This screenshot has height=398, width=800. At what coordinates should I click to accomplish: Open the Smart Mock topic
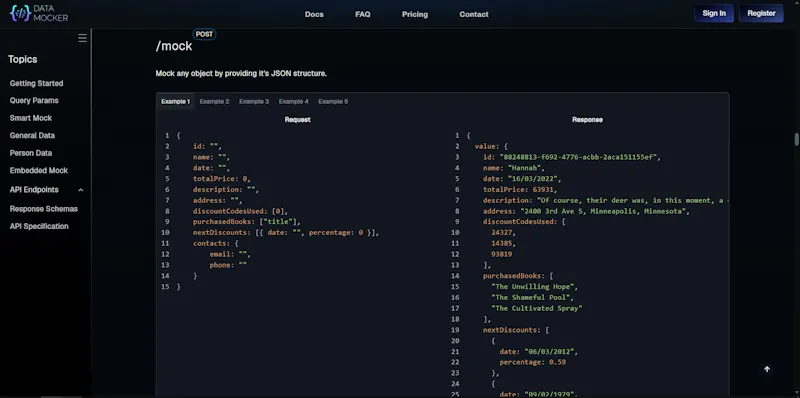point(31,118)
